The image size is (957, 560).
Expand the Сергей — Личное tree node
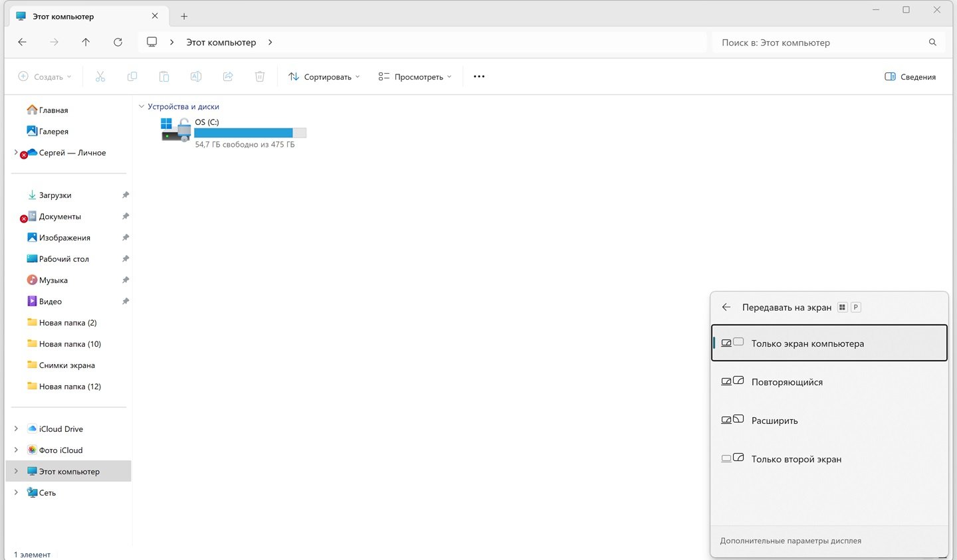[16, 153]
